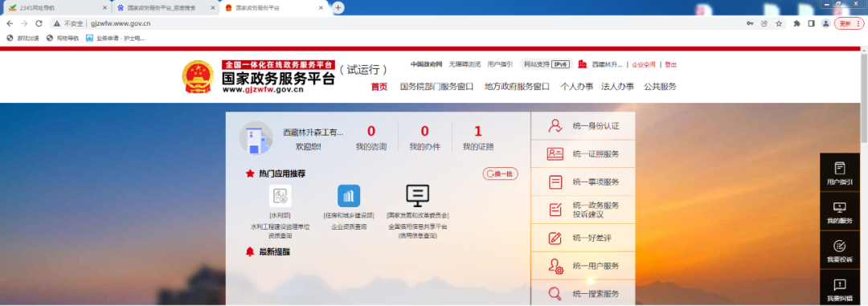Close the 2345网址导航 tab
Image resolution: width=868 pixels, height=306 pixels.
[104, 8]
